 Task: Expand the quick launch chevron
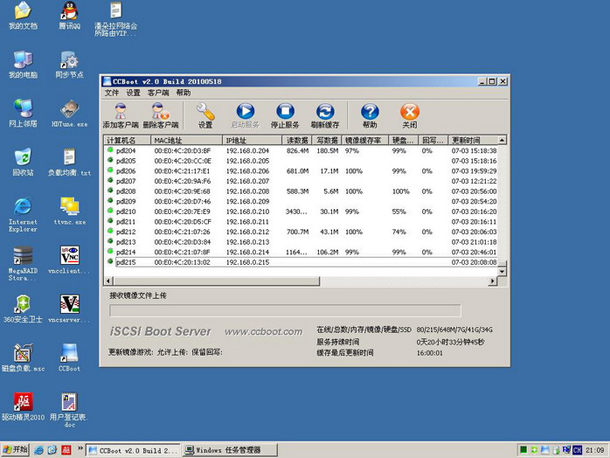pos(80,448)
